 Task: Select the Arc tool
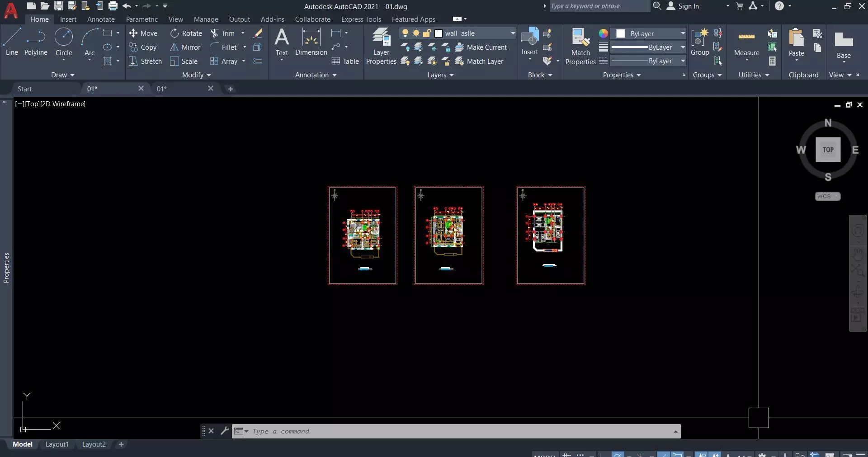coord(90,42)
